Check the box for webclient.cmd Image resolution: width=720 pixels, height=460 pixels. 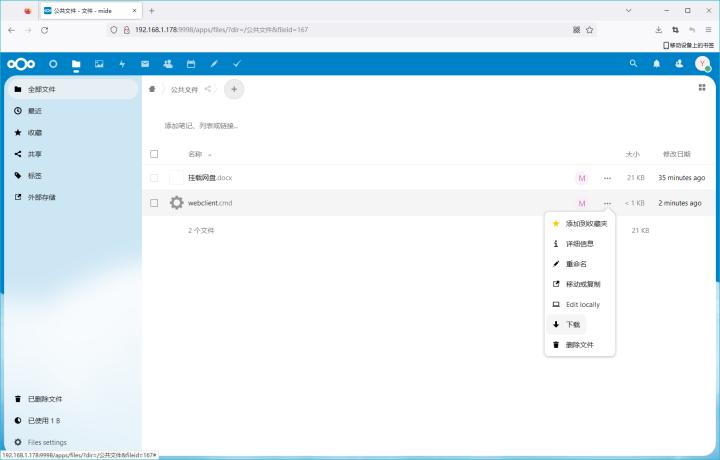click(154, 203)
